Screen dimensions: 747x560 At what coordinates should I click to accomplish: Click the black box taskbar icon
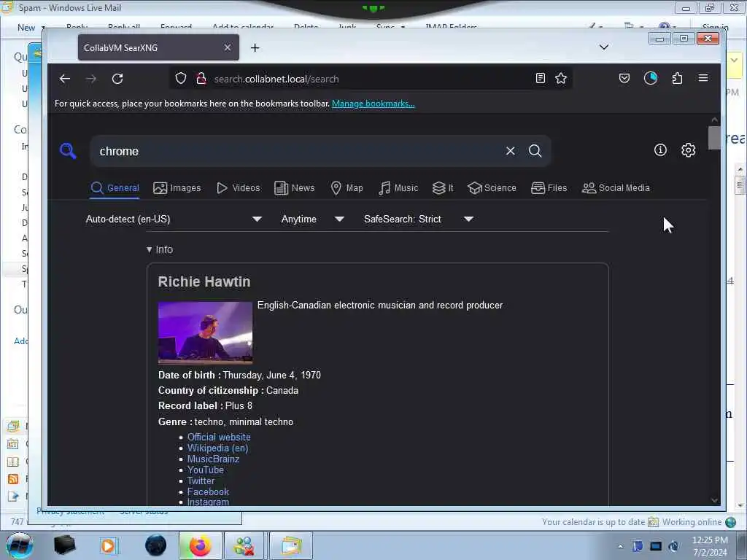(64, 545)
